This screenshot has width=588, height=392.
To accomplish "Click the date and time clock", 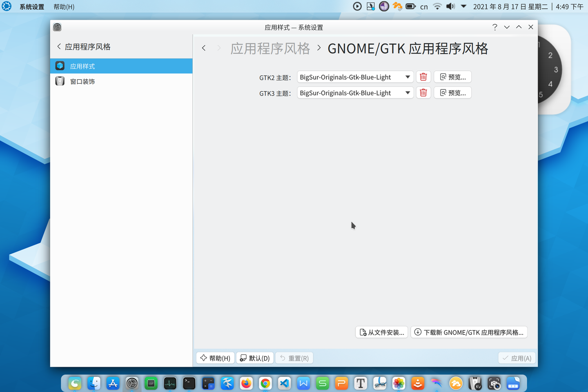I will 528,7.
